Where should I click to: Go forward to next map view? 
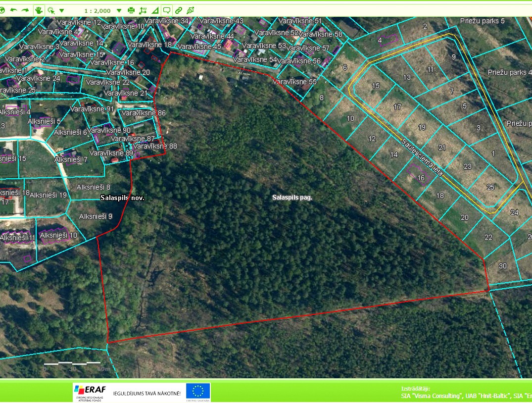[x=25, y=10]
